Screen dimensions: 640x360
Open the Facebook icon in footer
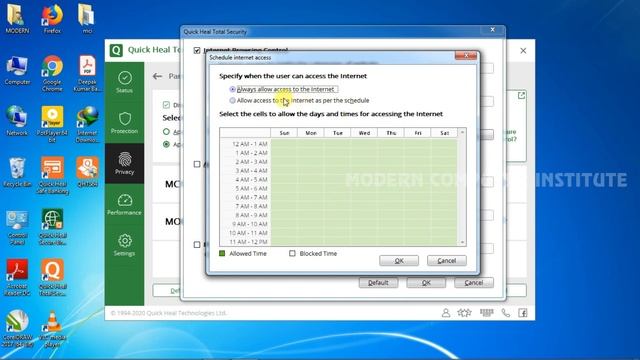523,313
